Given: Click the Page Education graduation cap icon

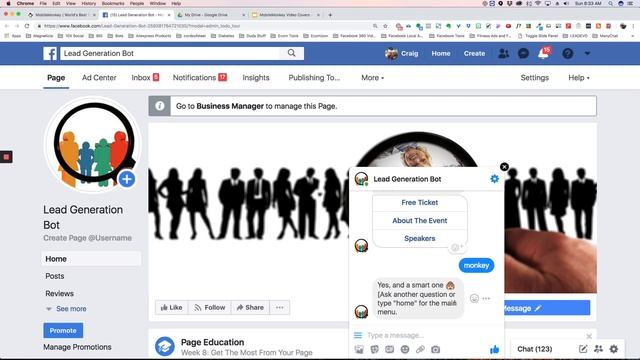Looking at the screenshot, I should coord(165,347).
